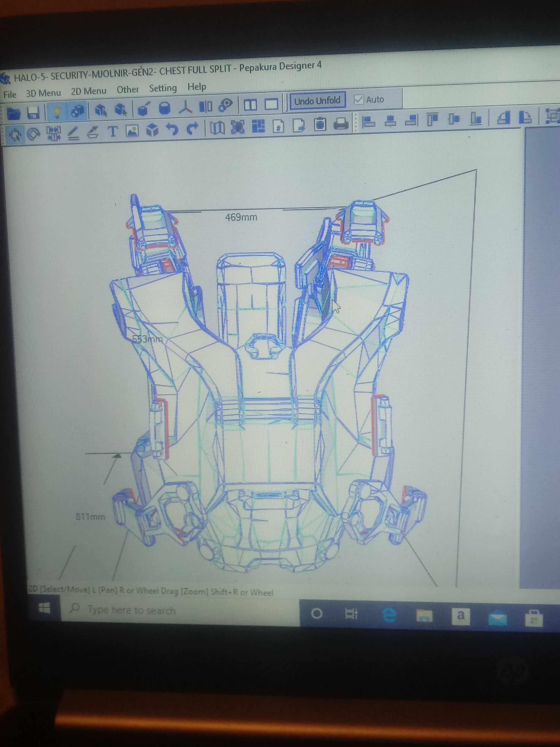Toggle the texture display cubes icon
Image resolution: width=560 pixels, height=747 pixels.
point(78,111)
